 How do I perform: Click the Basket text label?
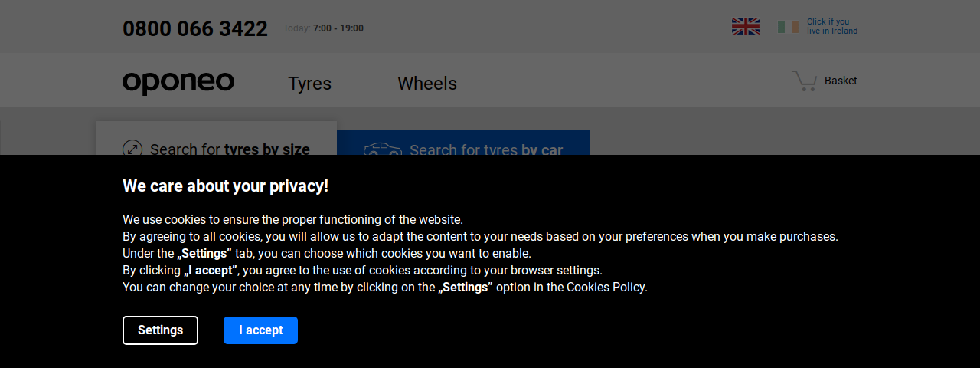841,80
